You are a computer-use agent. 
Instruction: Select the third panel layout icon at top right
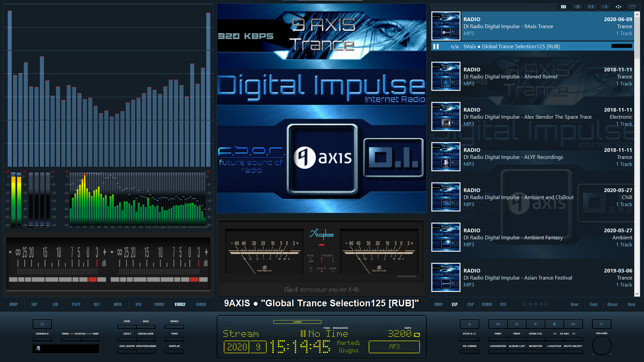click(x=591, y=7)
